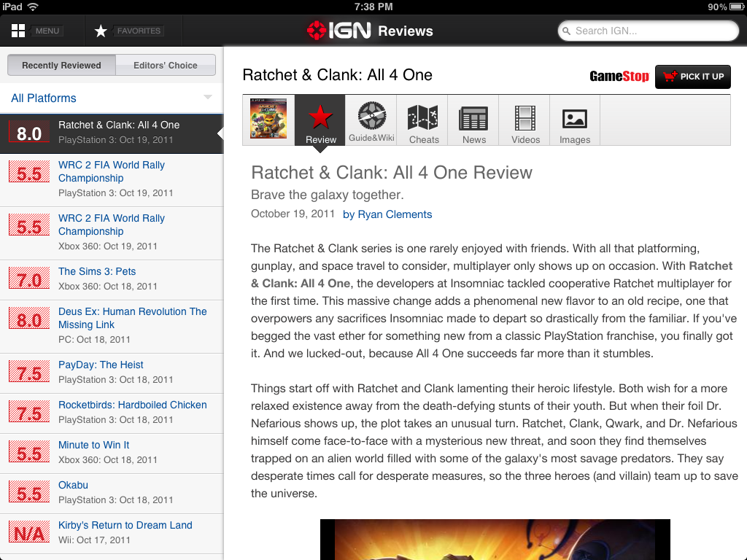
Task: Open the Images section icon
Action: click(x=575, y=120)
